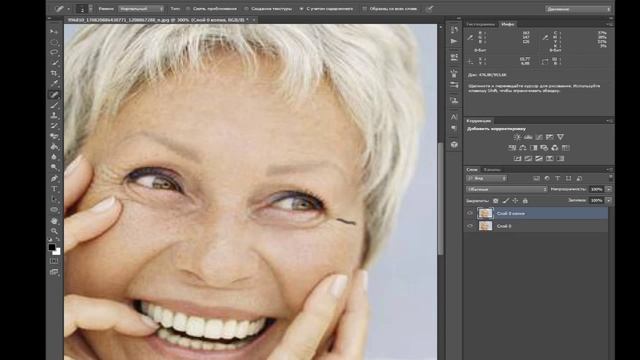Lock layer position move icon

click(516, 201)
